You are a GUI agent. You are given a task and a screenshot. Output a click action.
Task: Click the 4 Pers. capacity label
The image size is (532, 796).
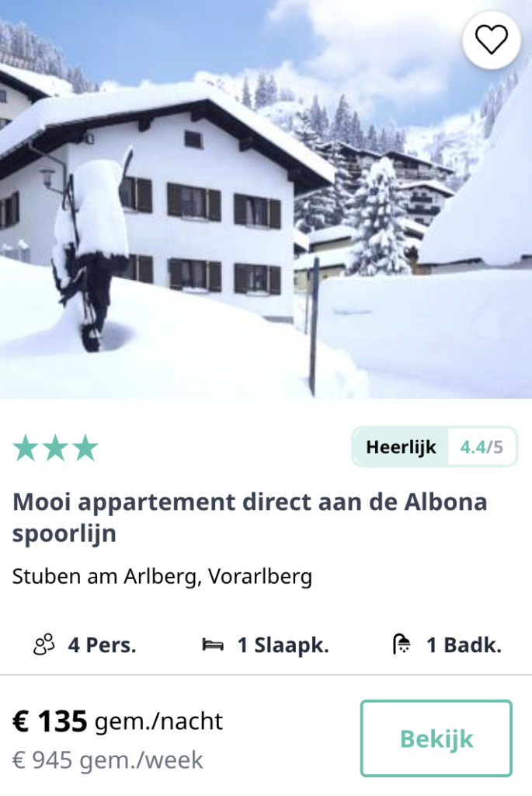coord(102,645)
